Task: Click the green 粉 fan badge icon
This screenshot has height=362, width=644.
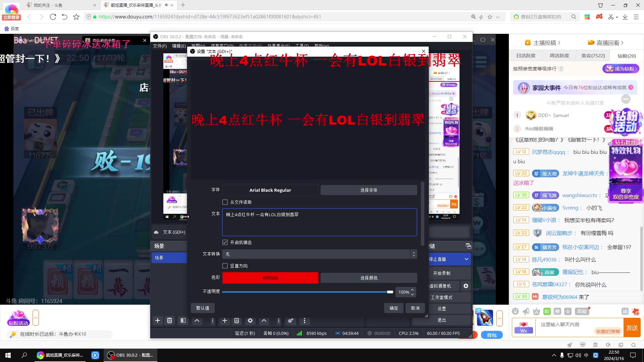Action: [x=547, y=311]
